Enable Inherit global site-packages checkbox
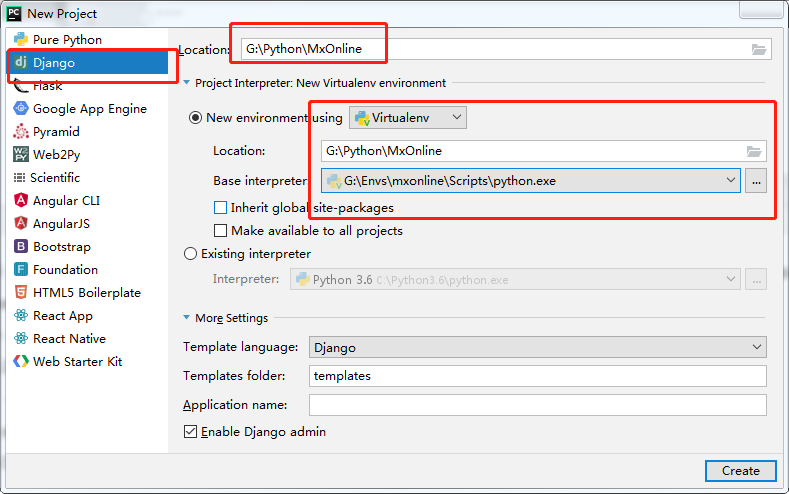 tap(220, 207)
